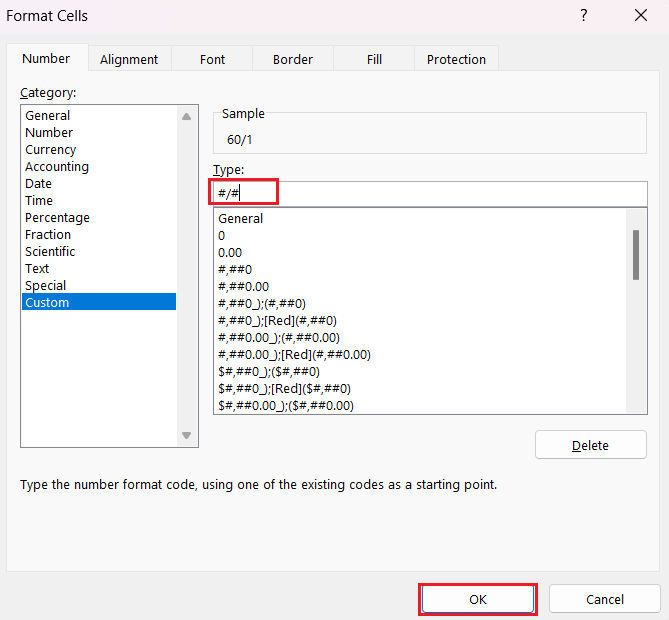Click the Help question mark icon

click(584, 16)
